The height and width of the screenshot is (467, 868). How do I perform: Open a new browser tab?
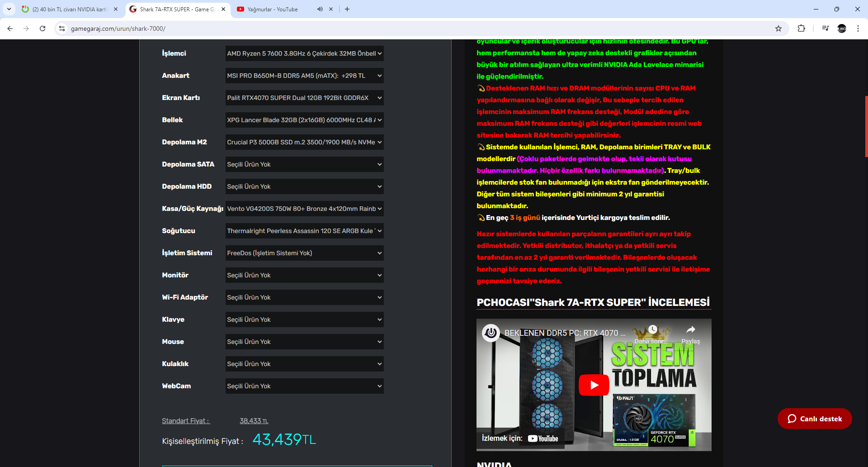coord(347,9)
